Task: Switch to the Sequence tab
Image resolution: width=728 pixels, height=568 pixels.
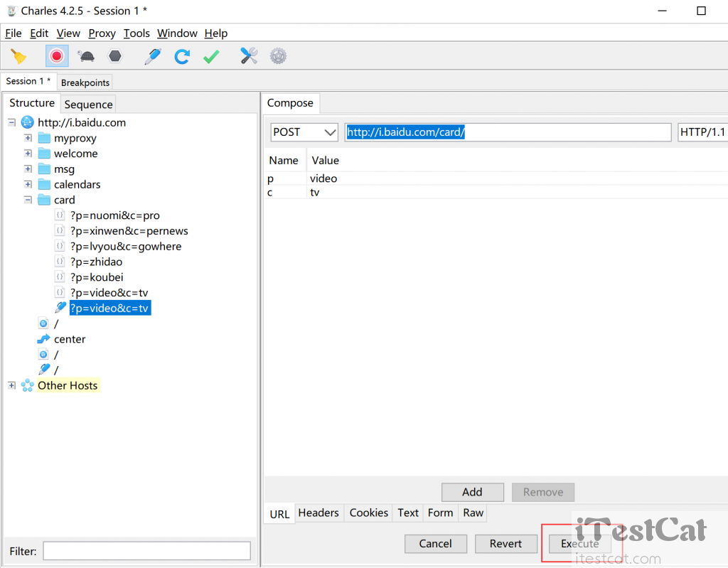Action: click(x=88, y=104)
